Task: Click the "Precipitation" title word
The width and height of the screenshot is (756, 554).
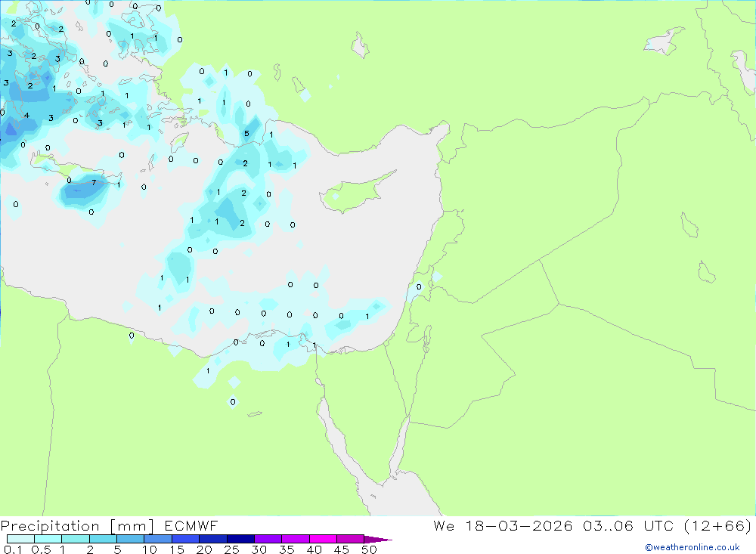Action: [50, 525]
